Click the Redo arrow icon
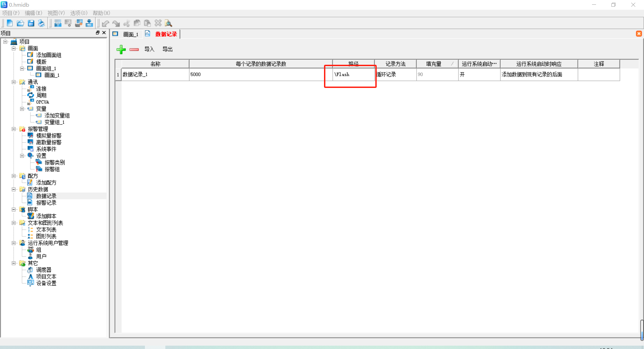644x349 pixels. pyautogui.click(x=116, y=23)
